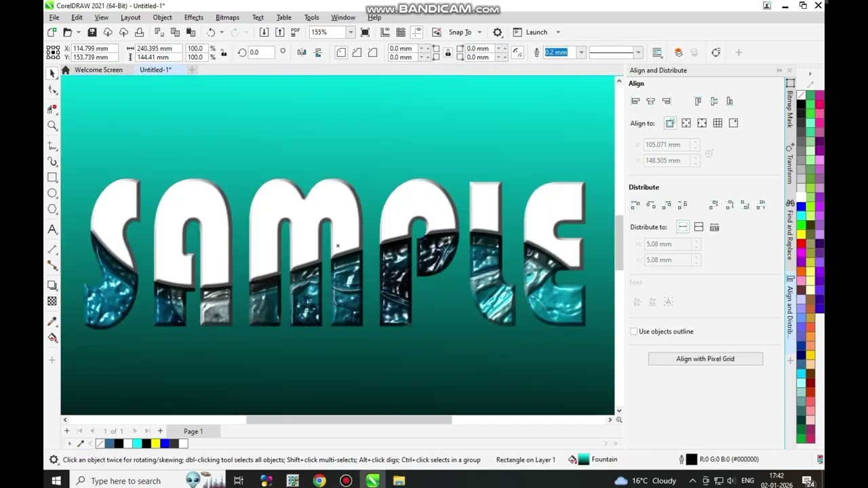Expand the Open file dropdown arrow

[79, 32]
